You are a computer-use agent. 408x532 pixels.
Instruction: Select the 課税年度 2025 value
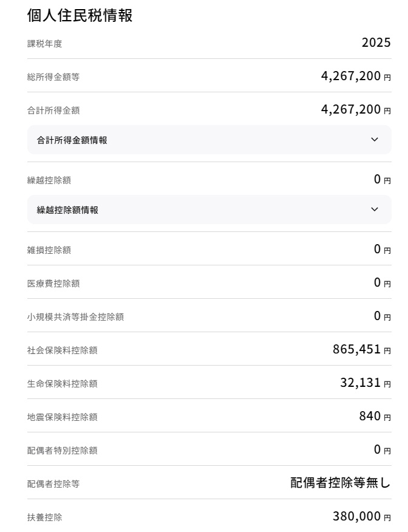[x=376, y=43]
